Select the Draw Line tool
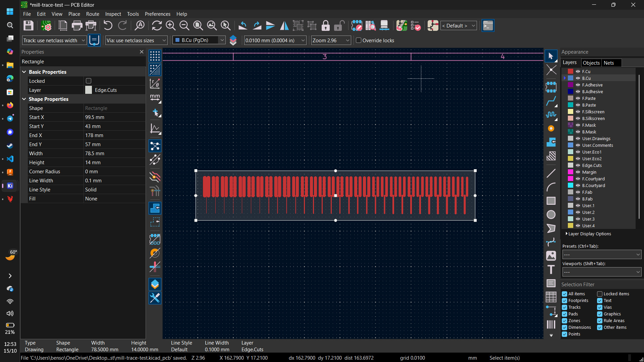Viewport: 644px width, 362px height. pyautogui.click(x=551, y=173)
